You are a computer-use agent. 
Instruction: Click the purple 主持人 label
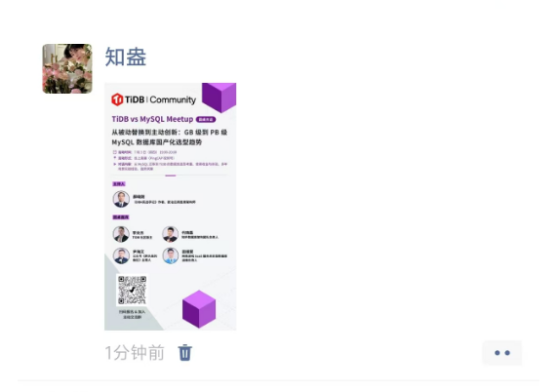119,184
